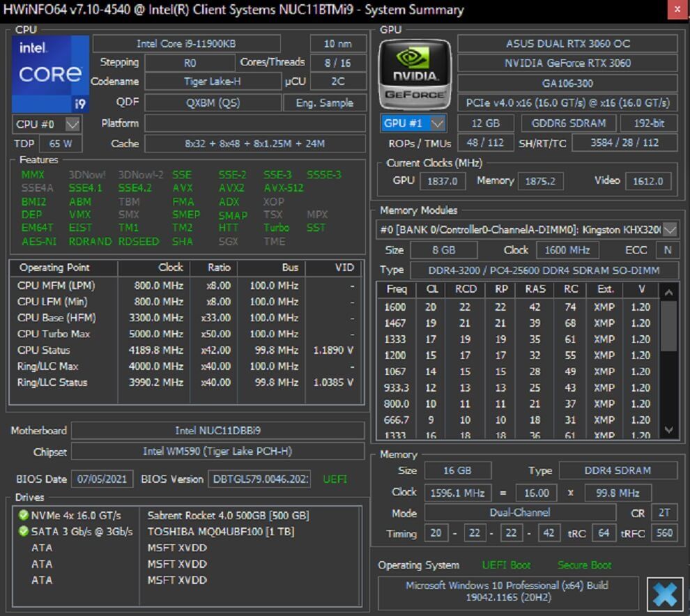Click the VID column header

(333, 268)
